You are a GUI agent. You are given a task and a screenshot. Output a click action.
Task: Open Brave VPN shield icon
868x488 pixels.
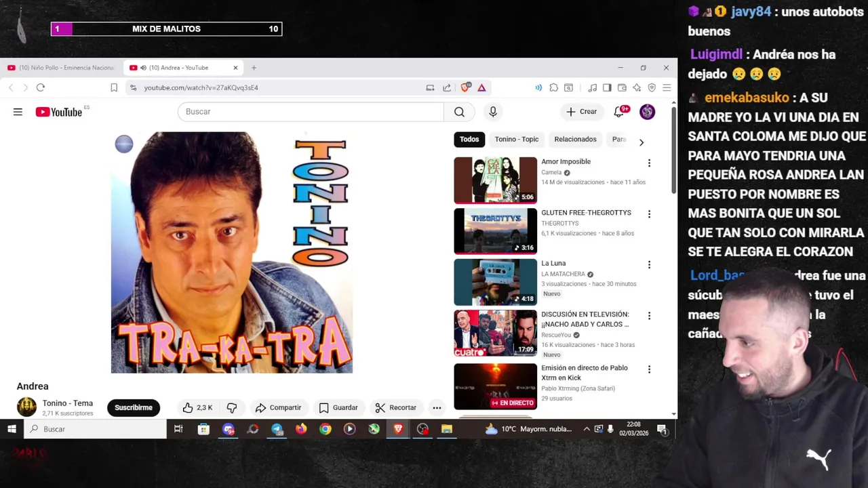(x=652, y=87)
